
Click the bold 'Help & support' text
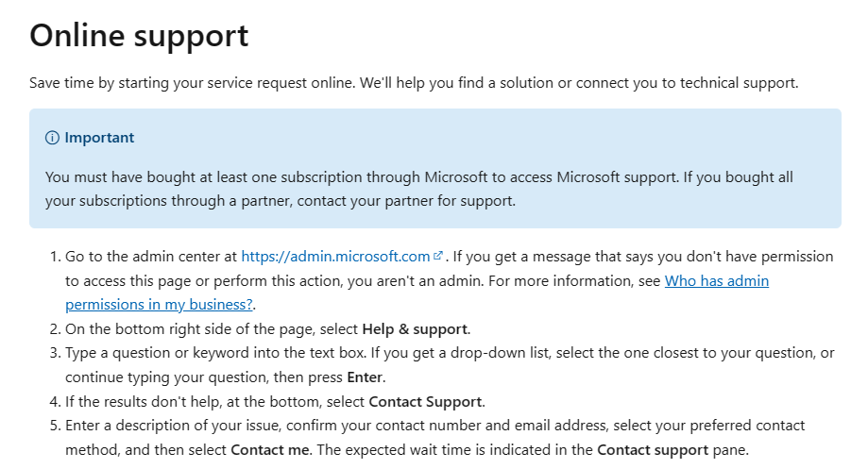[415, 329]
